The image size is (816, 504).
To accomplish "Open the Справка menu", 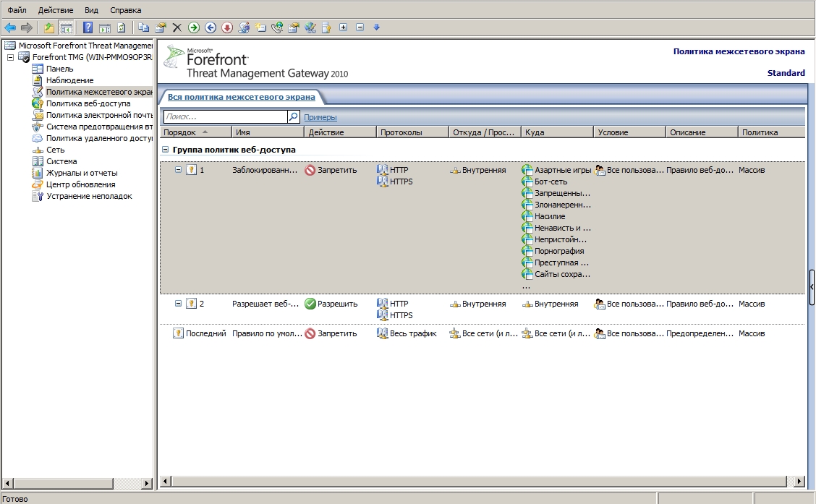I will (125, 10).
